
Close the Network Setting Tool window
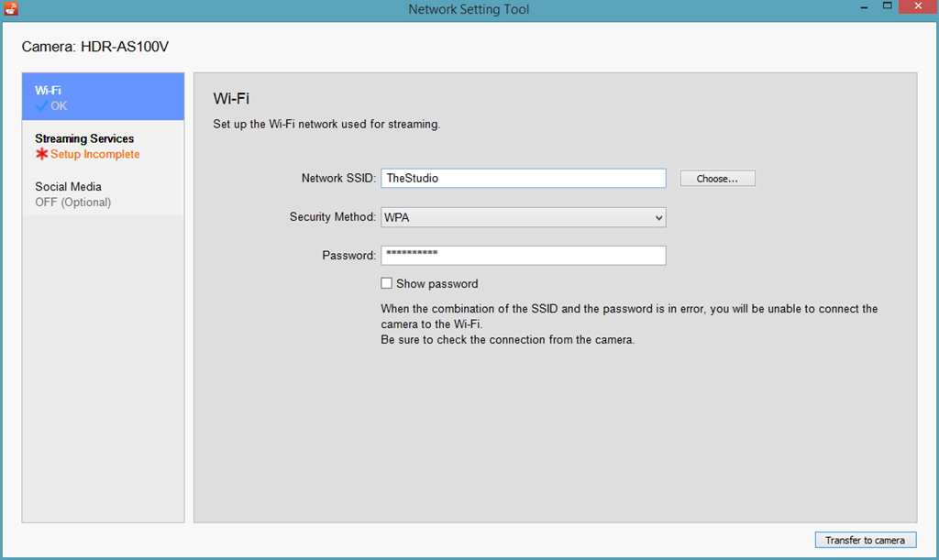pyautogui.click(x=918, y=6)
